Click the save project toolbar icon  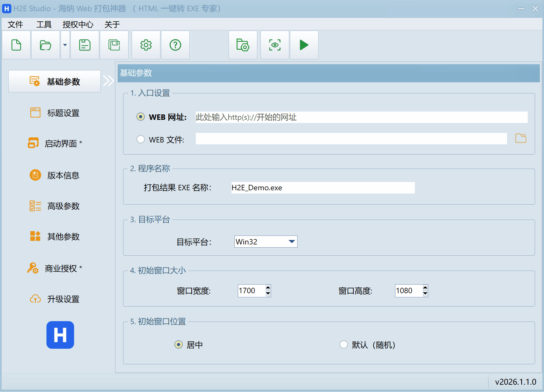(x=85, y=45)
